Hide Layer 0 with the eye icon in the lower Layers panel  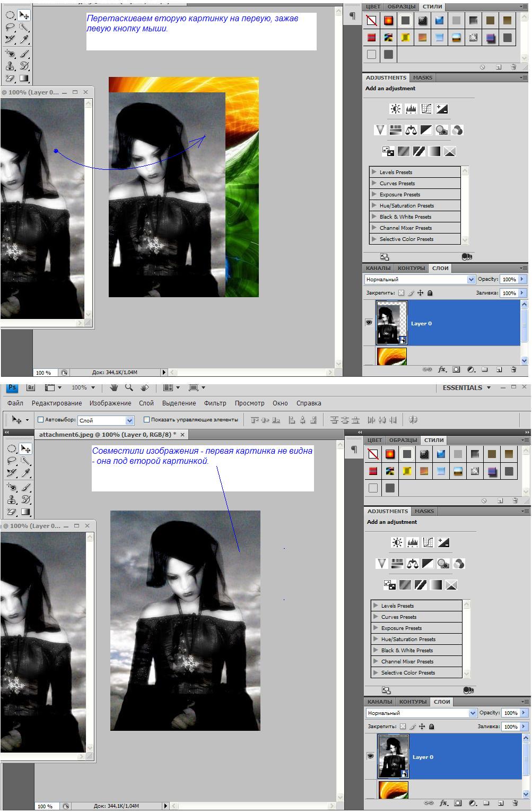pyautogui.click(x=370, y=756)
